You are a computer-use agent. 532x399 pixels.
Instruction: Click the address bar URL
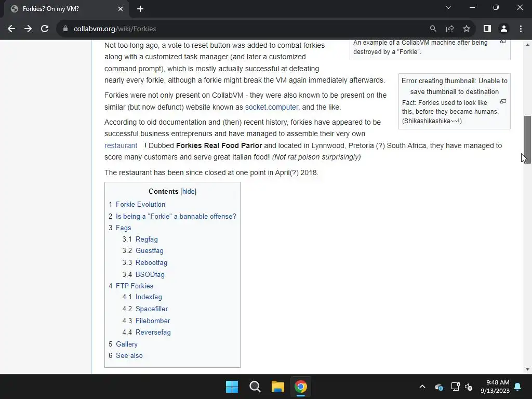tap(115, 29)
